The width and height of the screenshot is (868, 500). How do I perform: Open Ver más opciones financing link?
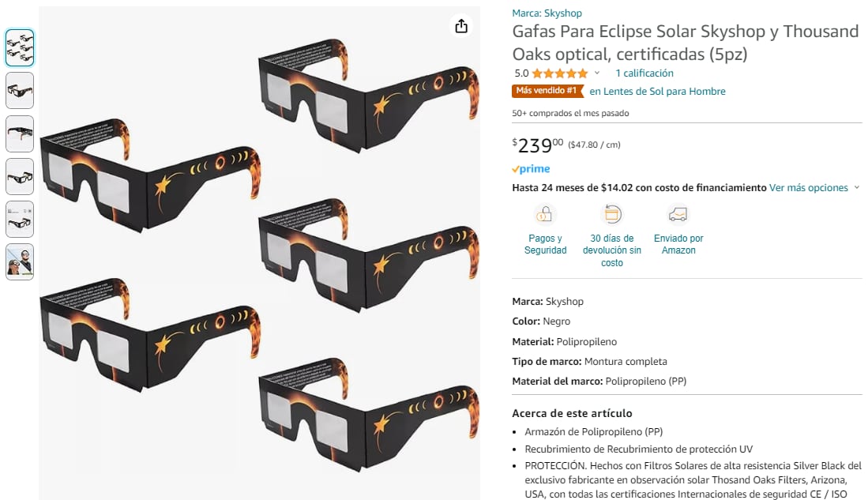click(x=808, y=188)
